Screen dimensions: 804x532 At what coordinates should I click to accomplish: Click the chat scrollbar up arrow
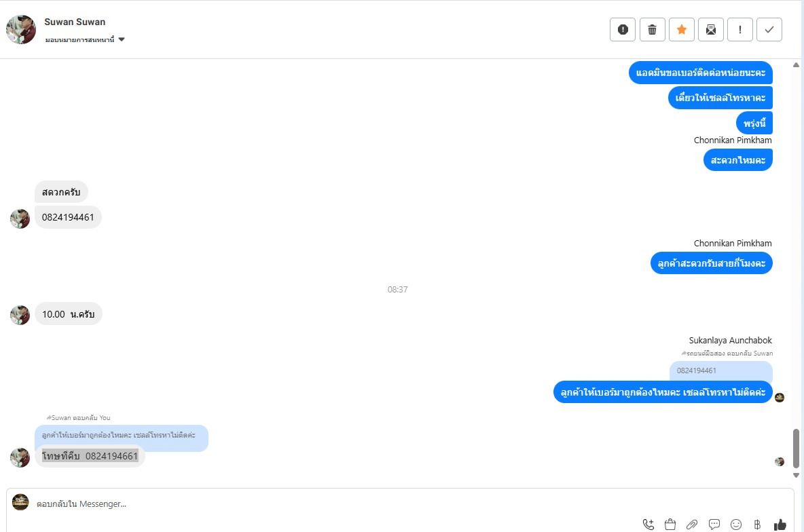tap(796, 65)
